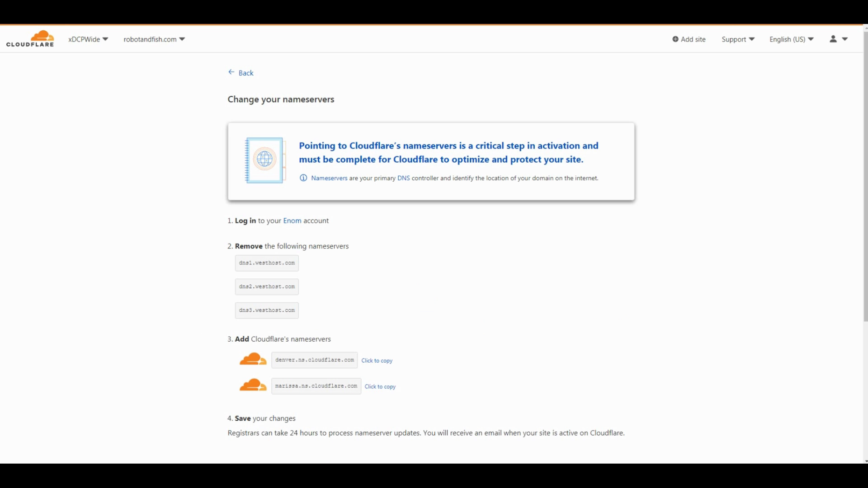
Task: Click cloud icon next to denver nameserver
Action: click(253, 360)
